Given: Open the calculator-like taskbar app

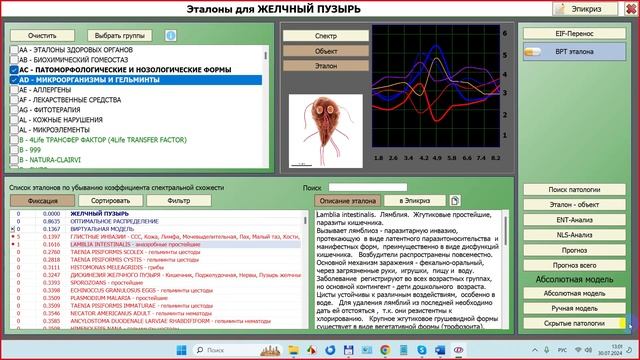Looking at the screenshot, I should tap(403, 350).
